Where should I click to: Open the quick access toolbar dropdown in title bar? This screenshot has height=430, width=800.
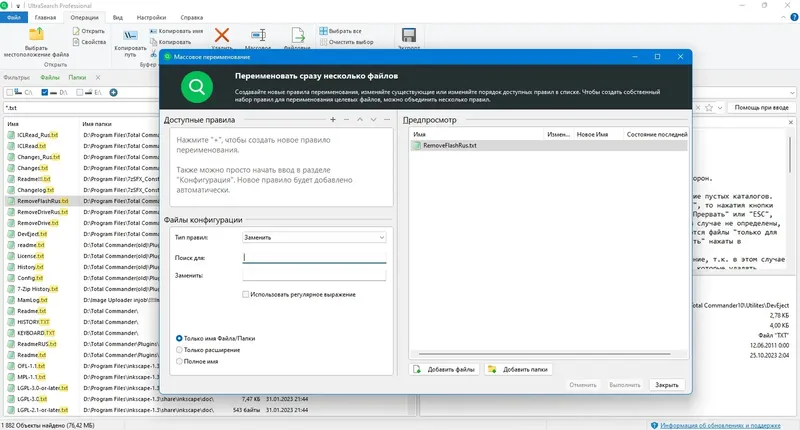tap(17, 6)
